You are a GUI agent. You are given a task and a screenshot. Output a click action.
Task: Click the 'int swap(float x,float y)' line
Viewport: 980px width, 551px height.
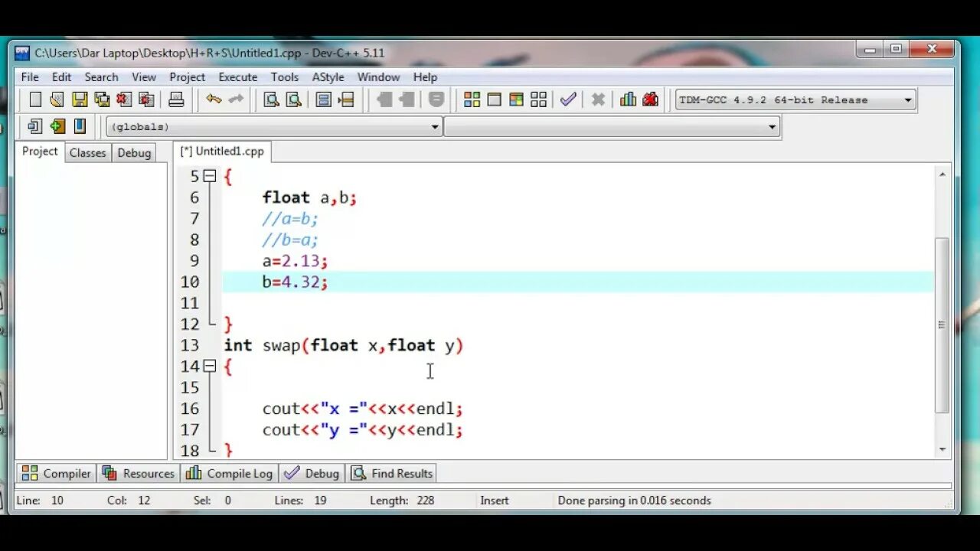(344, 345)
